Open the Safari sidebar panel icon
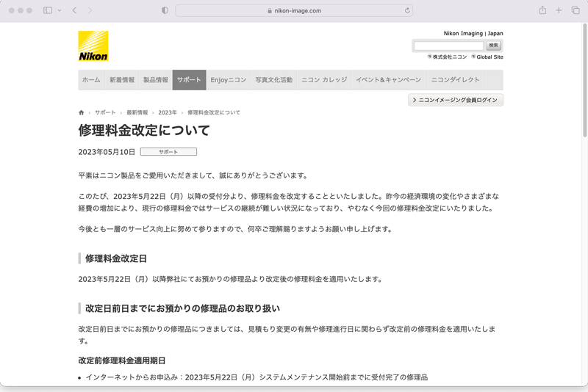This screenshot has height=392, width=588. click(x=48, y=10)
